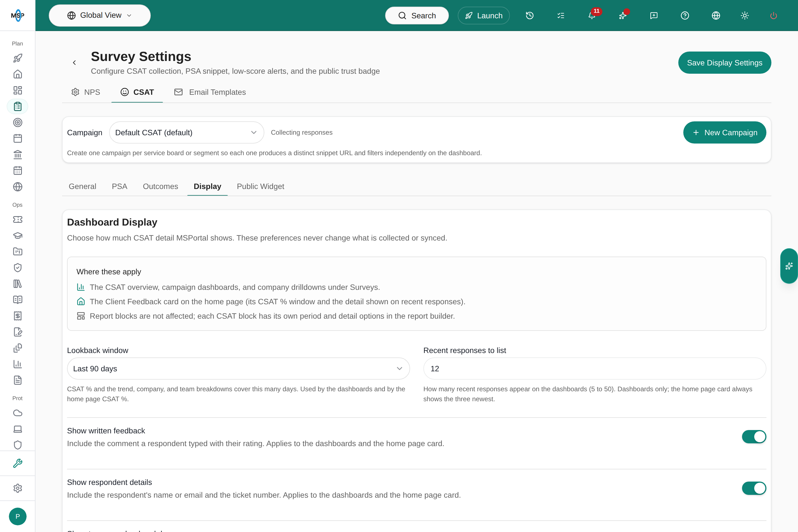Open the PSA sub-tab
798x532 pixels.
point(119,186)
